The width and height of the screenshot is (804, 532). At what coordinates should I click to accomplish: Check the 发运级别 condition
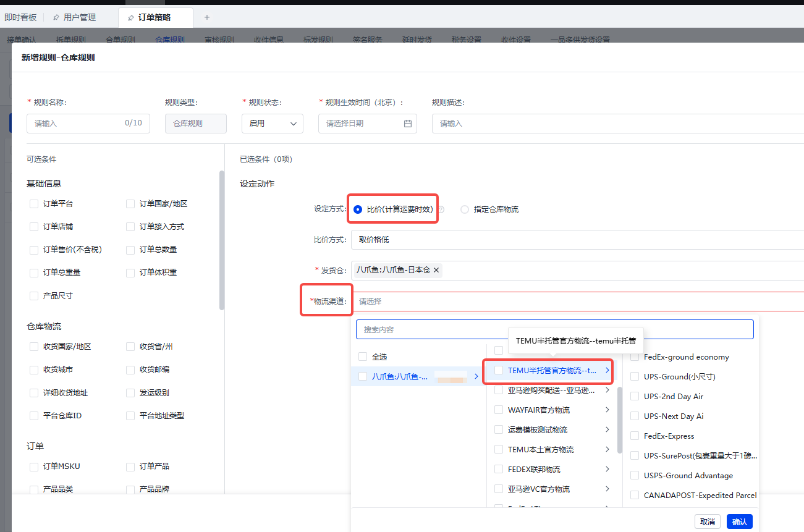[130, 393]
